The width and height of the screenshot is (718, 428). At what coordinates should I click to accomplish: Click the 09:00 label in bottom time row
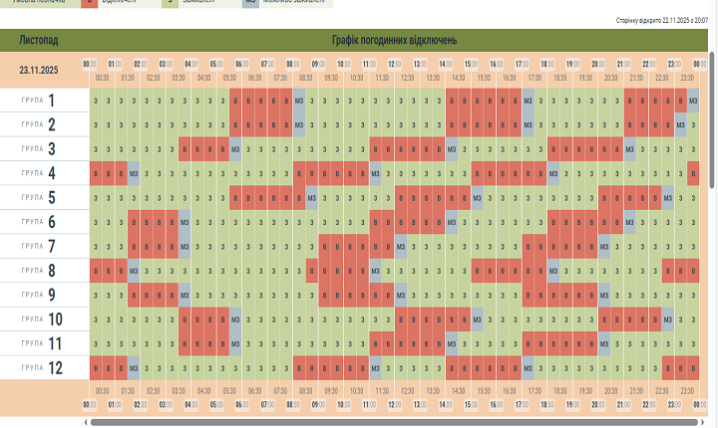coord(318,404)
